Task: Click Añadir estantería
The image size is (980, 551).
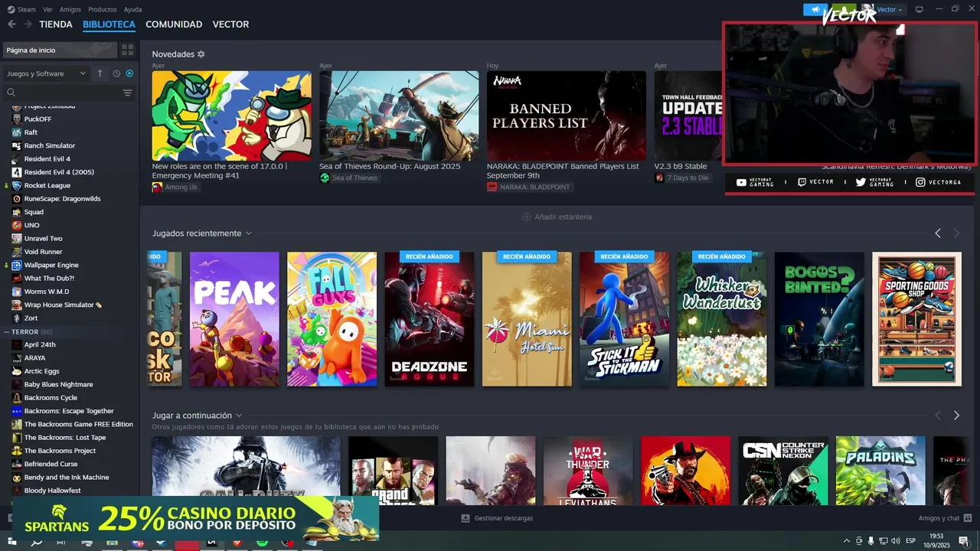Action: [x=557, y=217]
